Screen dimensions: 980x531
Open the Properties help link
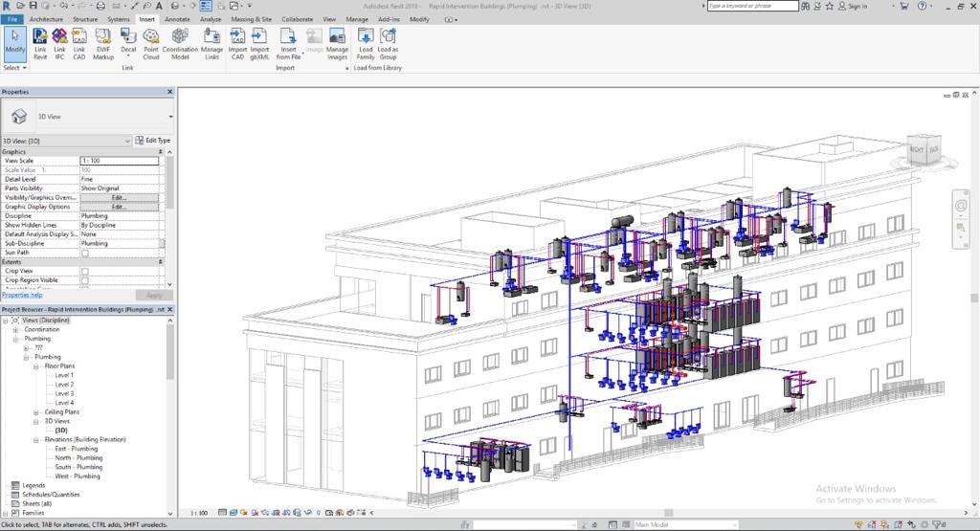click(22, 295)
